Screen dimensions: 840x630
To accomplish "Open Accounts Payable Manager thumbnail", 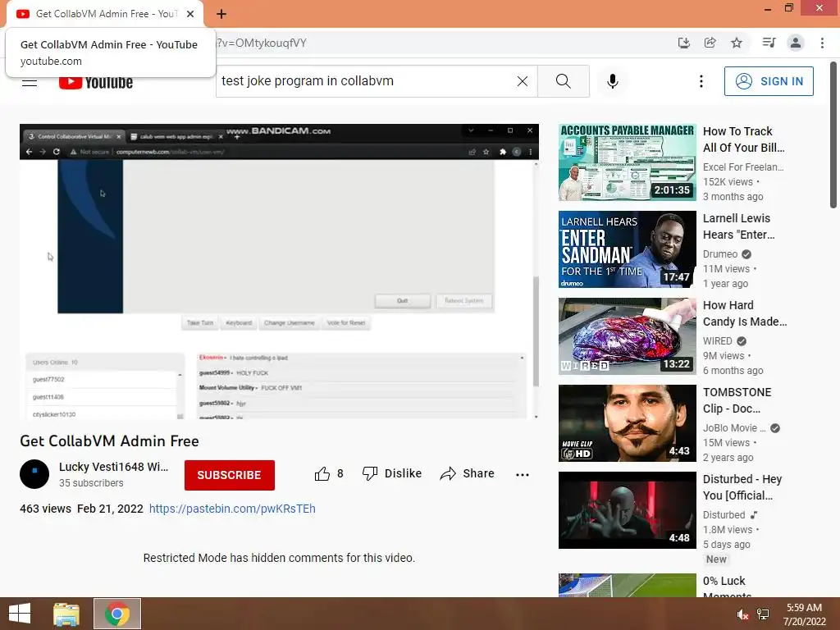I will click(x=628, y=162).
